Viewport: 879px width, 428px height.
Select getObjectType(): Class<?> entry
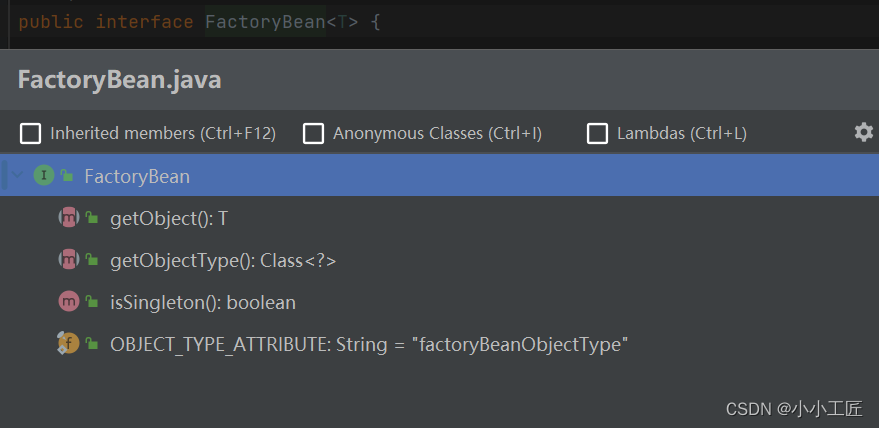(222, 260)
